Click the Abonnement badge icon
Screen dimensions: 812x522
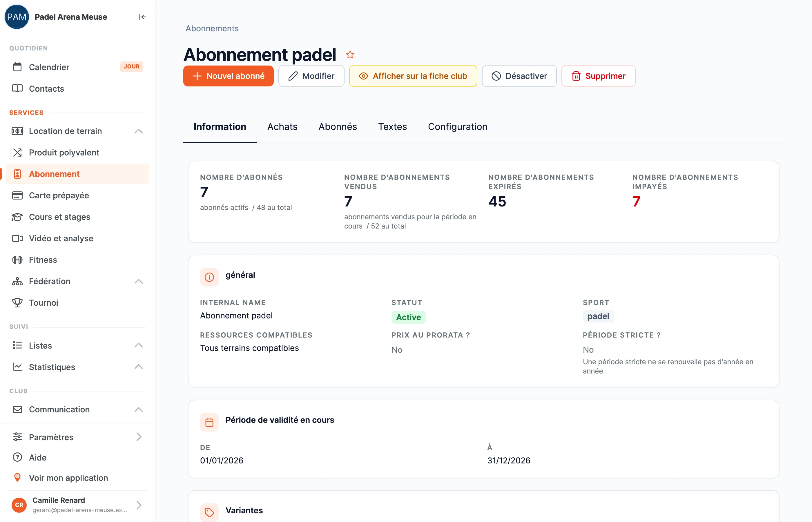17,174
